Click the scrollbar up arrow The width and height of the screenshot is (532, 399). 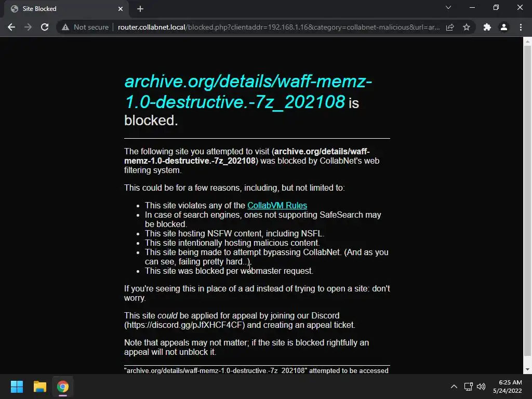[527, 42]
